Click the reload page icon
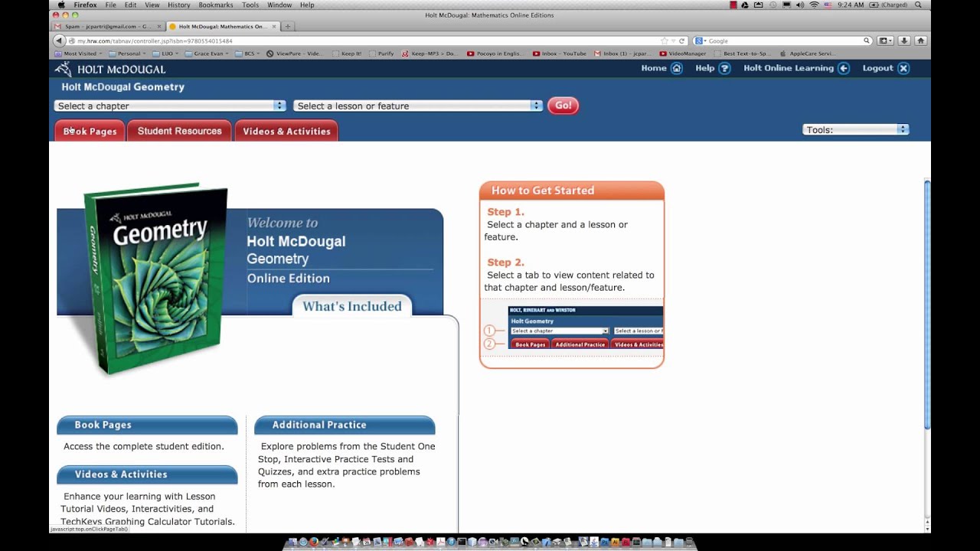 [681, 41]
